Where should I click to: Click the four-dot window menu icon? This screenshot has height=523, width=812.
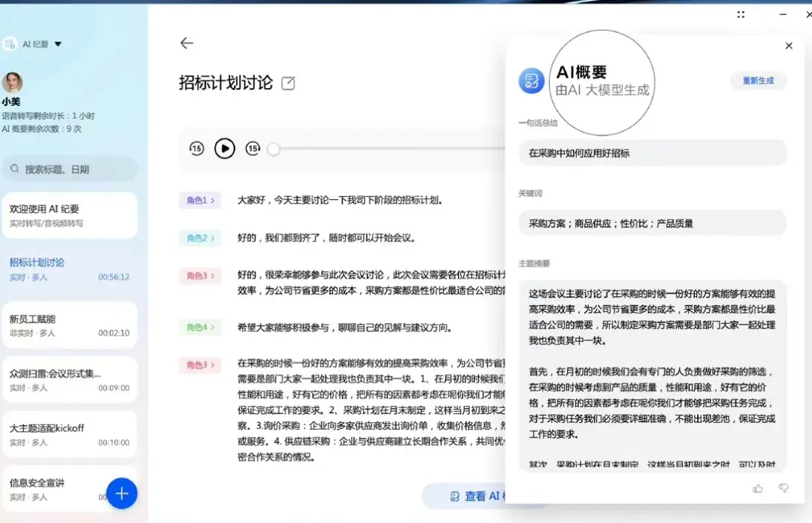tap(741, 15)
